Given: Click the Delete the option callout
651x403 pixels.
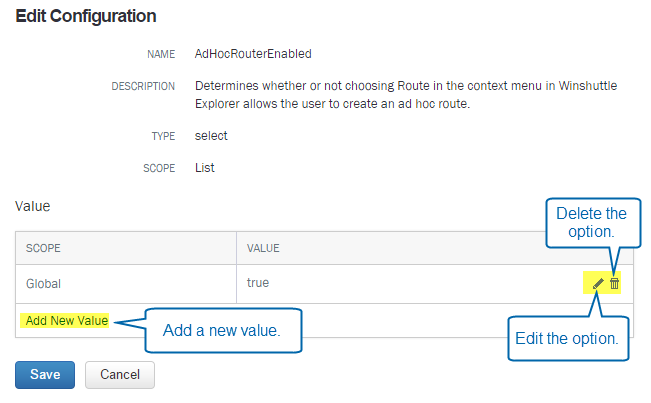Looking at the screenshot, I should coord(592,223).
